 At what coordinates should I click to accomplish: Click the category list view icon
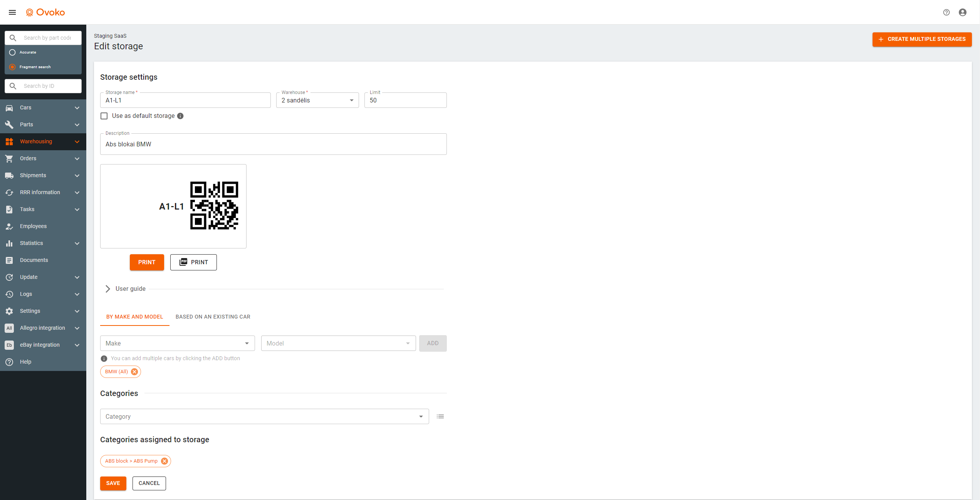point(440,416)
